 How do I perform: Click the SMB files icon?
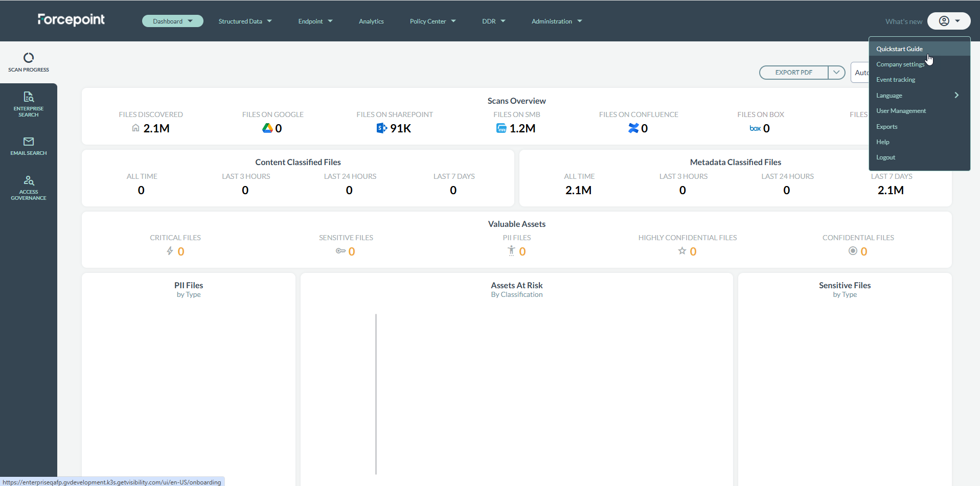tap(501, 128)
